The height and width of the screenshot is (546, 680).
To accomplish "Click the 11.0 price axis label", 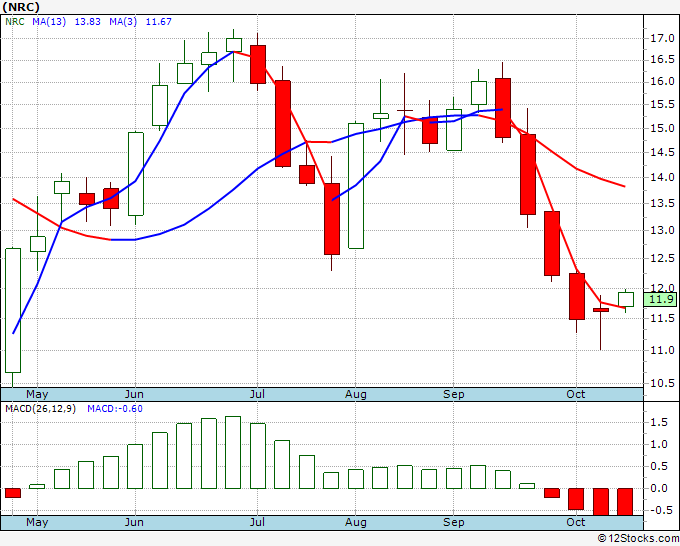I will coord(662,350).
